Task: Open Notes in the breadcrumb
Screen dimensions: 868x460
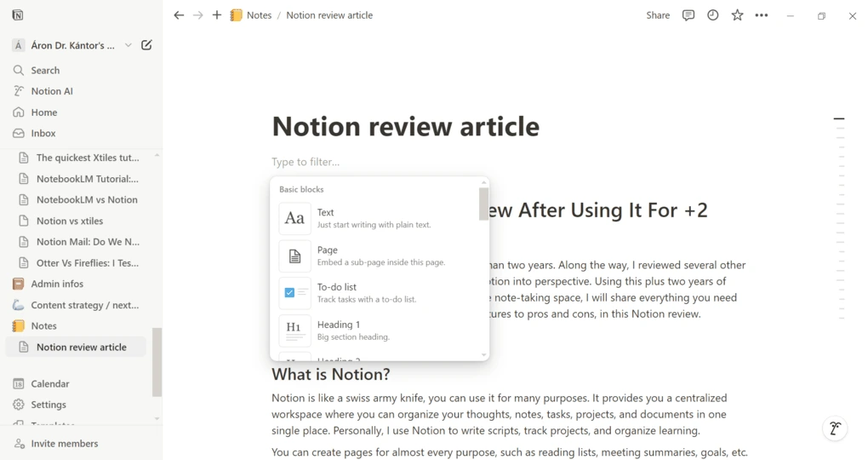Action: (259, 15)
